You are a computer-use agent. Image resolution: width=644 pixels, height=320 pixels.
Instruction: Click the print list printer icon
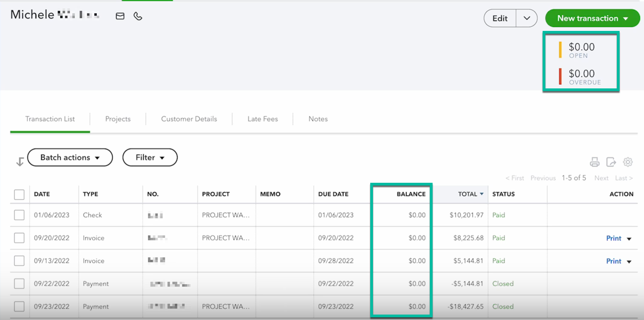(x=594, y=162)
